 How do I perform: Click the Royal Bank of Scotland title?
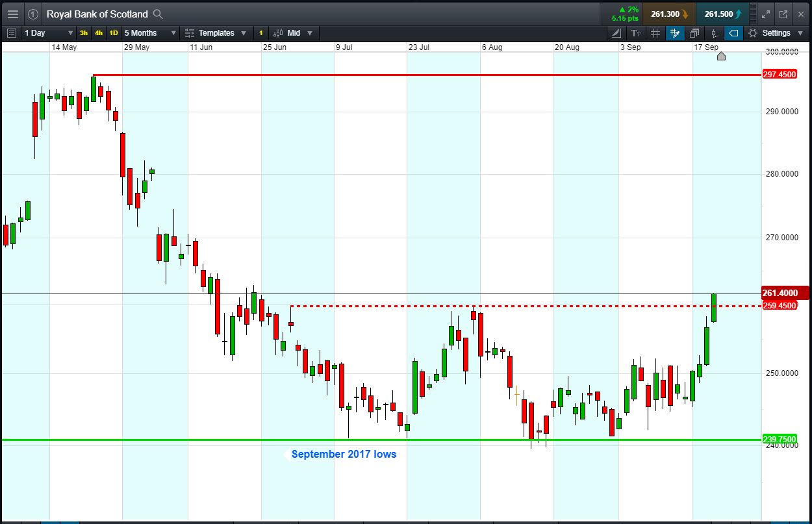pos(97,14)
